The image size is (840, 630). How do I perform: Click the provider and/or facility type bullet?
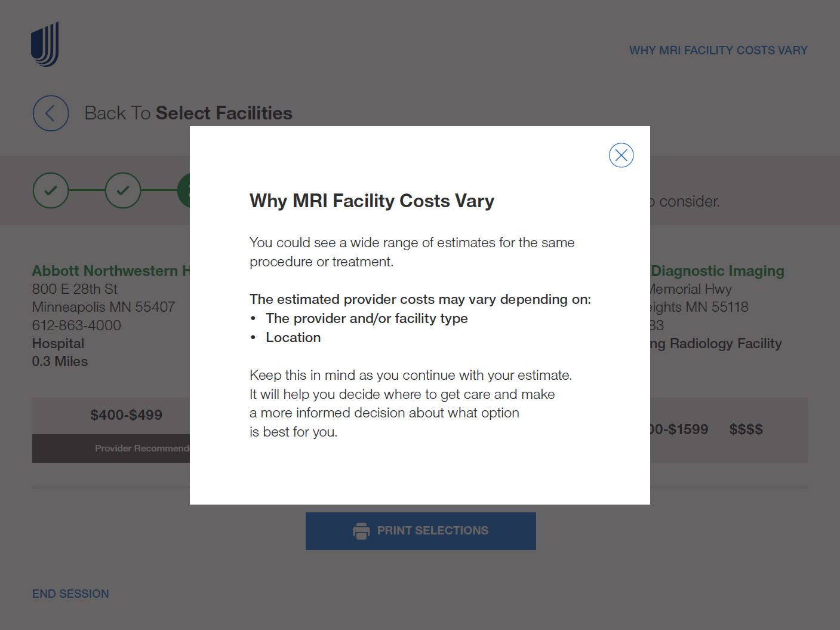pyautogui.click(x=367, y=318)
